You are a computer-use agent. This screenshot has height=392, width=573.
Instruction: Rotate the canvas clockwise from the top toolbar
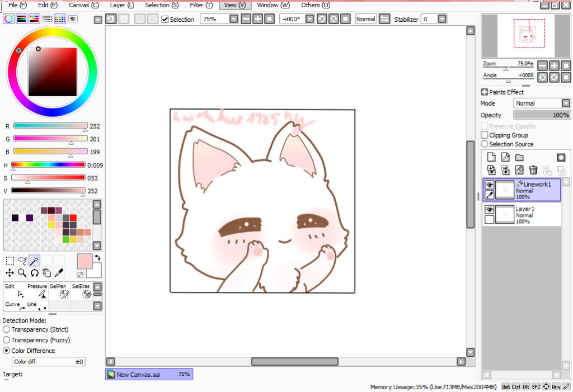pyautogui.click(x=334, y=19)
